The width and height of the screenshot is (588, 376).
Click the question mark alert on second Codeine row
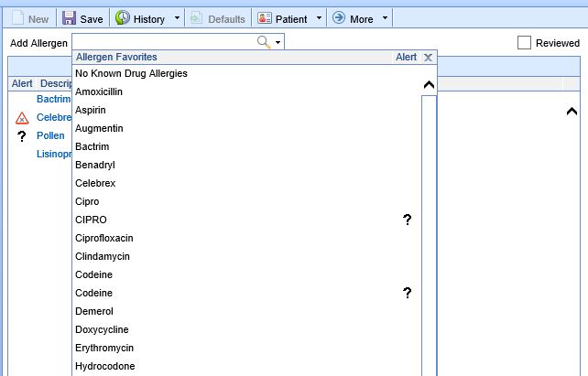click(408, 293)
